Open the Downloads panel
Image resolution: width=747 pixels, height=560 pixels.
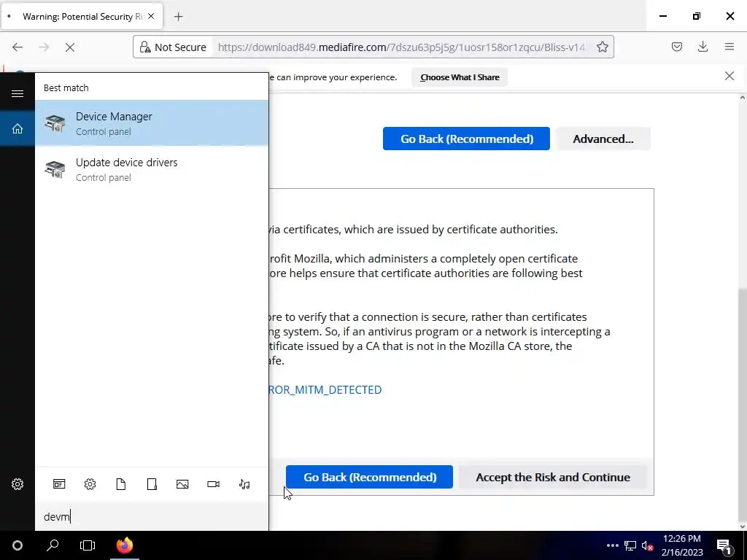pyautogui.click(x=703, y=47)
